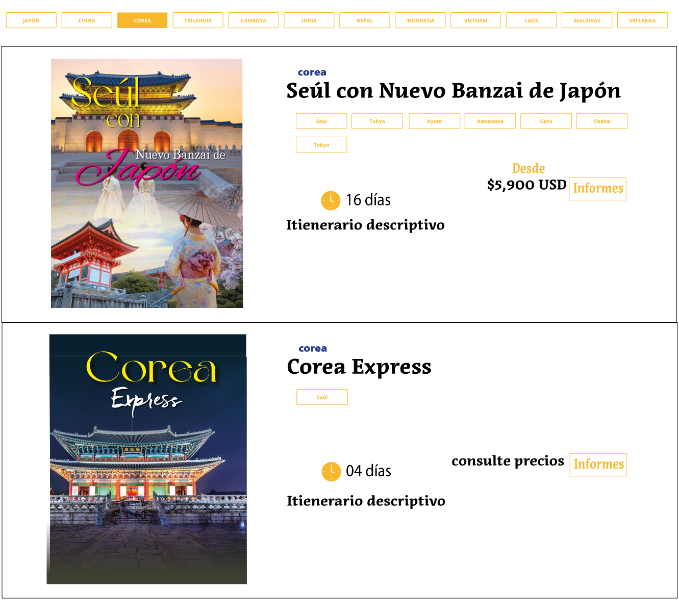Open the Corea Express cover image
The width and height of the screenshot is (679, 616).
pyautogui.click(x=147, y=459)
